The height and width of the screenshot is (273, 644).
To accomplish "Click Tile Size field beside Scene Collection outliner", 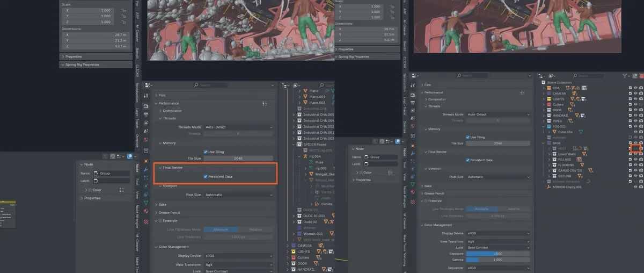I will [498, 143].
